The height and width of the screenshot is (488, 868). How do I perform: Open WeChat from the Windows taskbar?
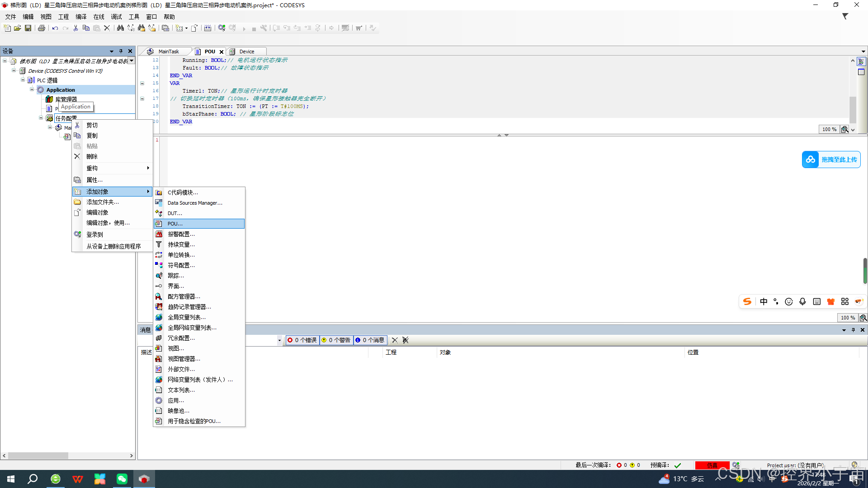[x=122, y=479]
